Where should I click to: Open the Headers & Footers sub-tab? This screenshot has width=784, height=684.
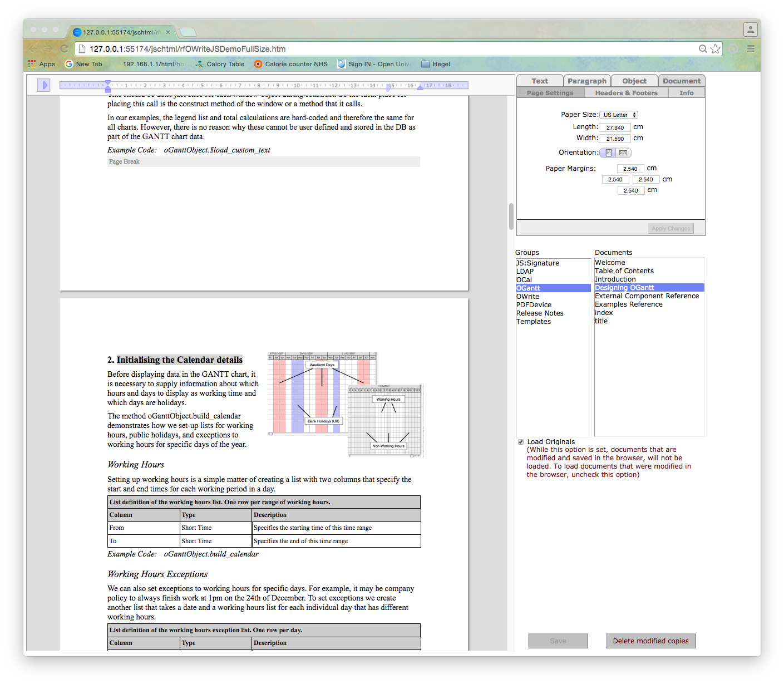(x=626, y=93)
